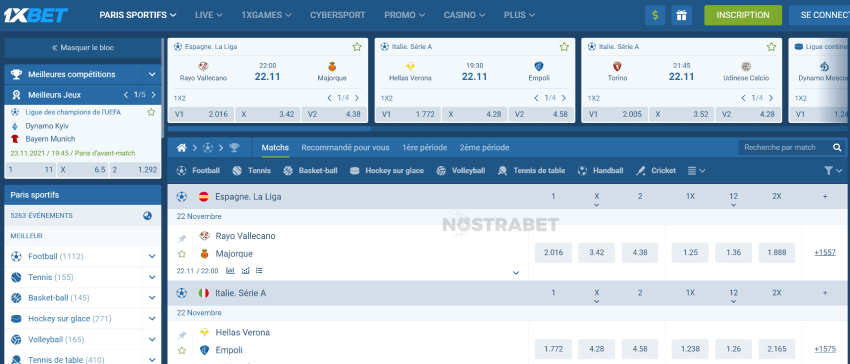Open the more sports list icon
This screenshot has height=364, width=850.
point(697,170)
